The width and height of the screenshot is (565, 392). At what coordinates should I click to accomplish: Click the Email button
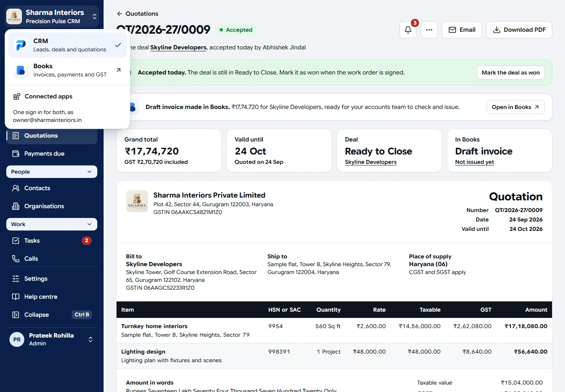click(462, 30)
